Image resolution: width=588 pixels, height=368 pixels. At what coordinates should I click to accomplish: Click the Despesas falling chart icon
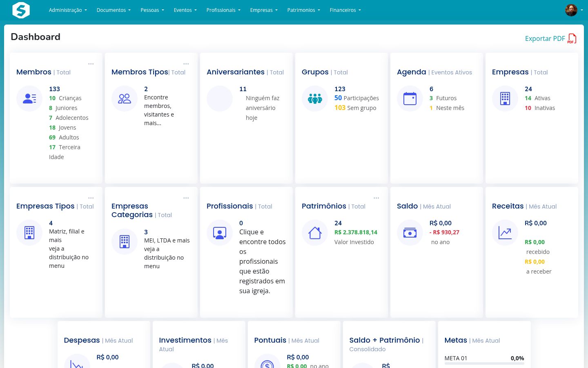77,364
